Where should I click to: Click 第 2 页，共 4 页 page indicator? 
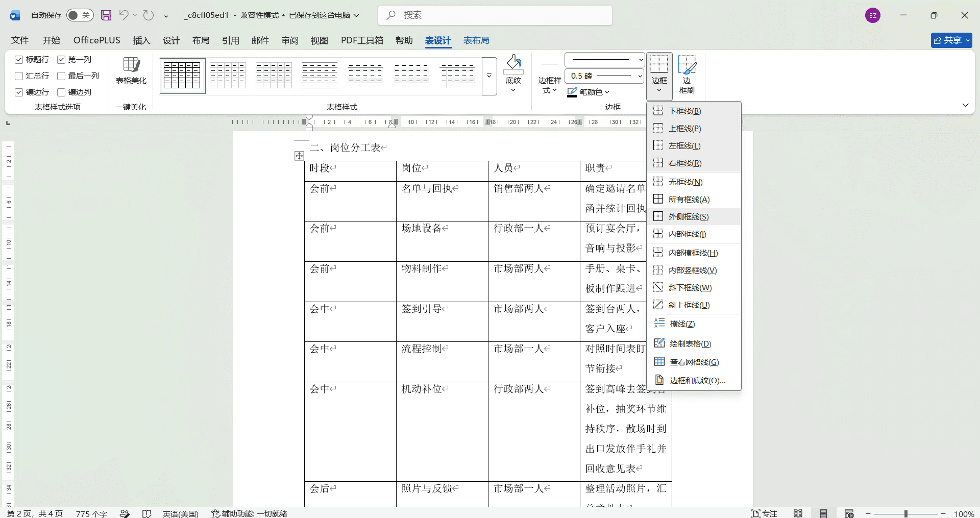(35, 513)
